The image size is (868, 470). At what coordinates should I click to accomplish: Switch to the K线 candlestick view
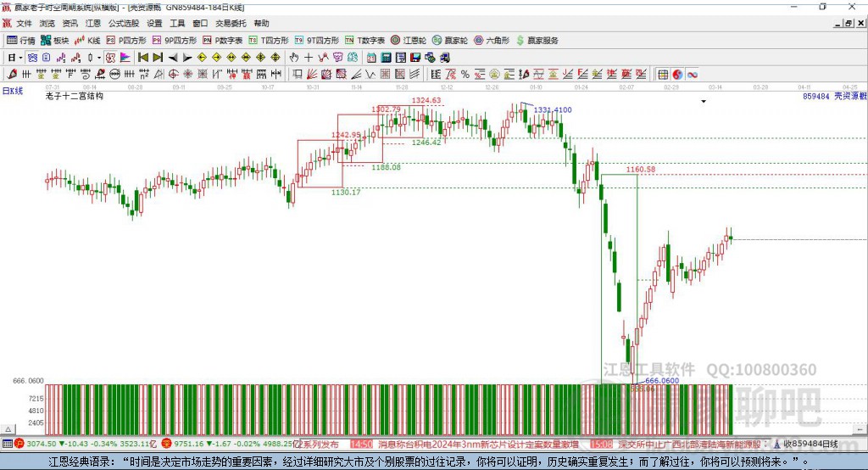pos(87,41)
